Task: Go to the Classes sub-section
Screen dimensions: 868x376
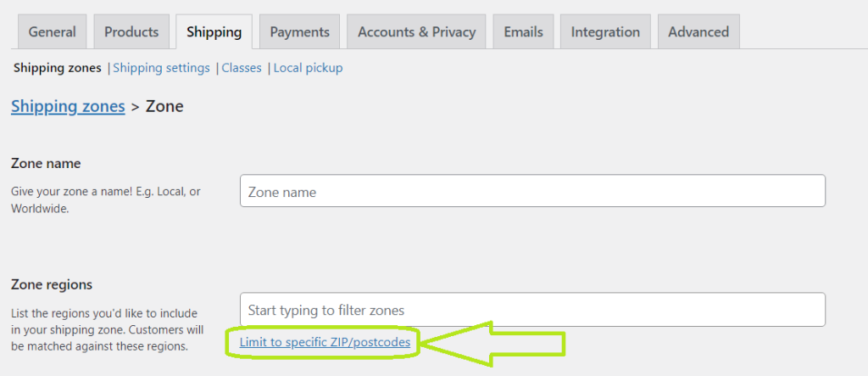Action: coord(242,68)
